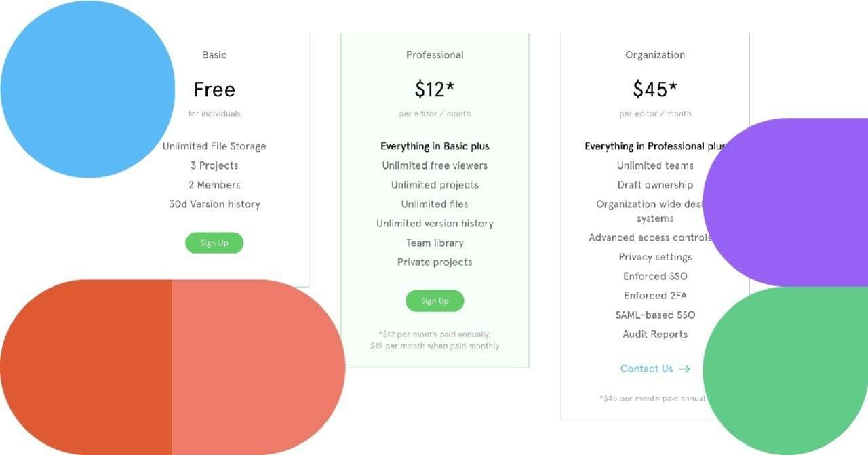
Task: Click the Professional plan Sign Up button
Action: click(x=435, y=301)
